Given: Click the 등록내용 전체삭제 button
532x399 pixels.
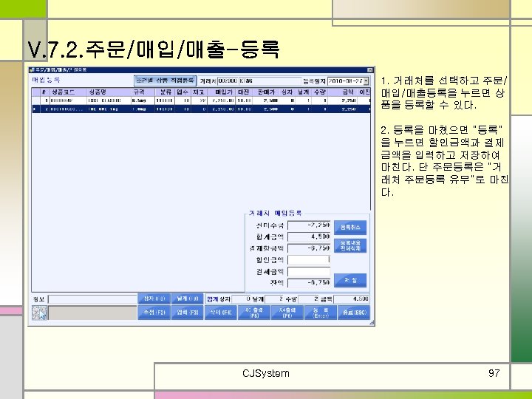Looking at the screenshot, I should coord(350,245).
